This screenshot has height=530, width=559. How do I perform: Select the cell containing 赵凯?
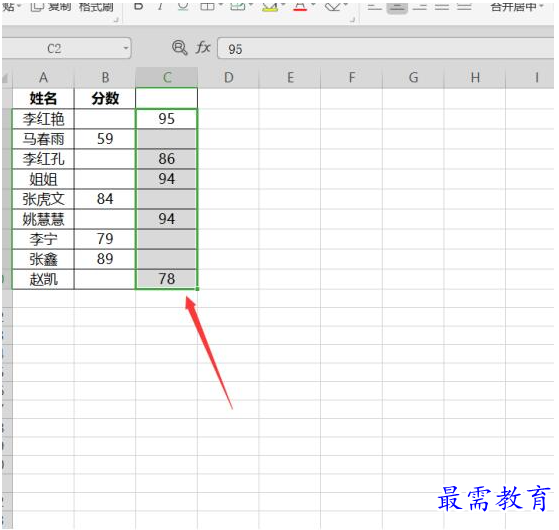click(x=43, y=279)
